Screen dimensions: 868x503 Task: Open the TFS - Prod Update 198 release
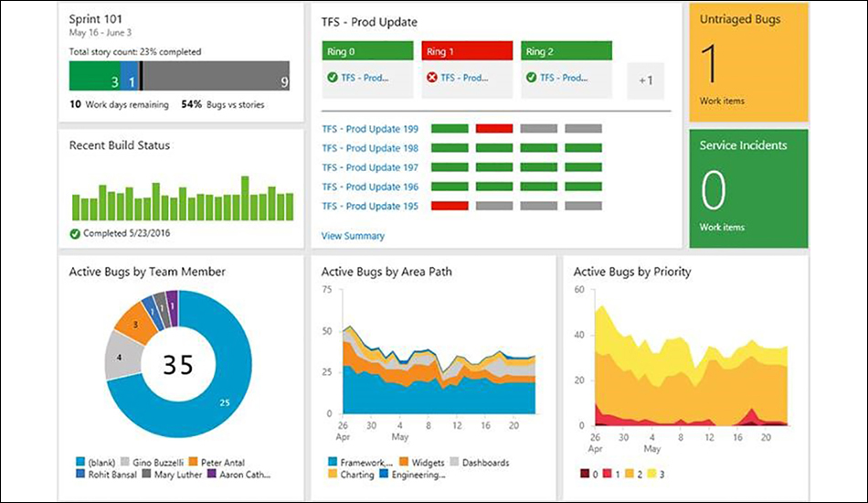point(370,148)
